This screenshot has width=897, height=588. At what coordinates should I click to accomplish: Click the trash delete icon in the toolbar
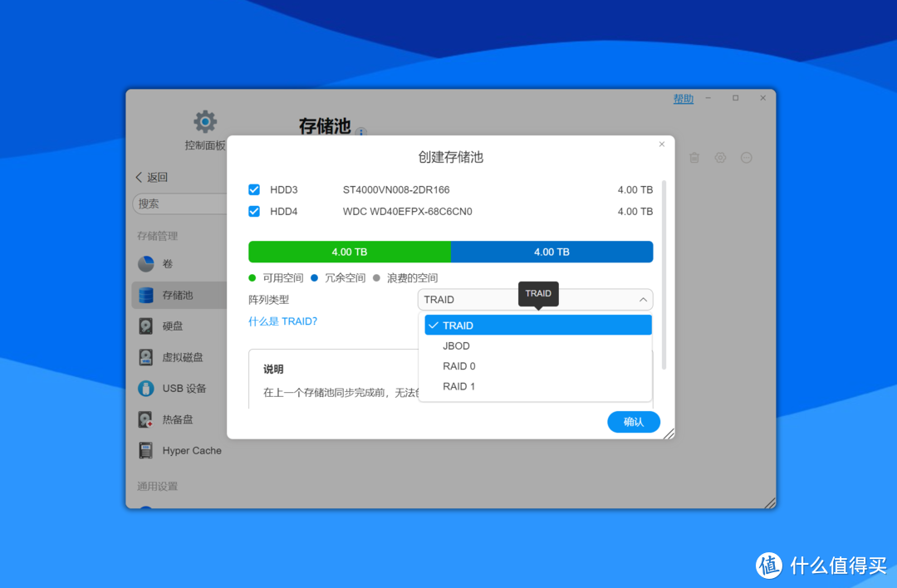point(694,157)
